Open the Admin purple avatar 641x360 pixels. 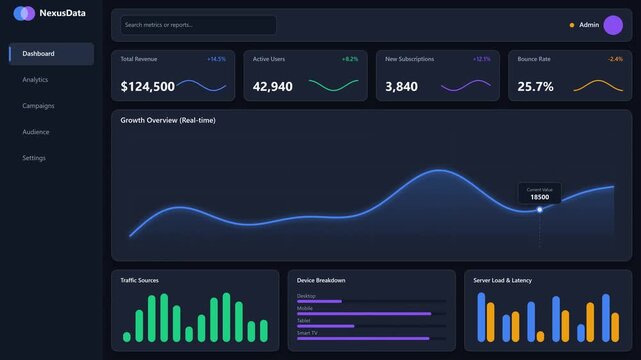(x=613, y=25)
